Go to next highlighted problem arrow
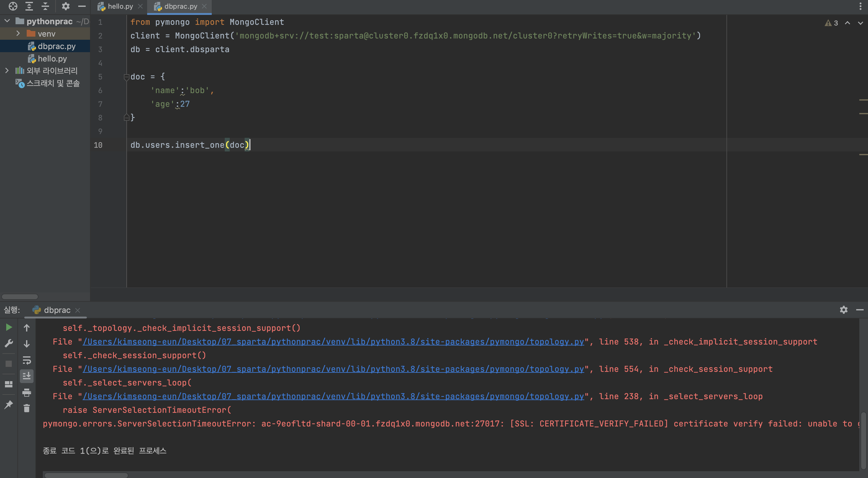Image resolution: width=868 pixels, height=478 pixels. (x=860, y=23)
